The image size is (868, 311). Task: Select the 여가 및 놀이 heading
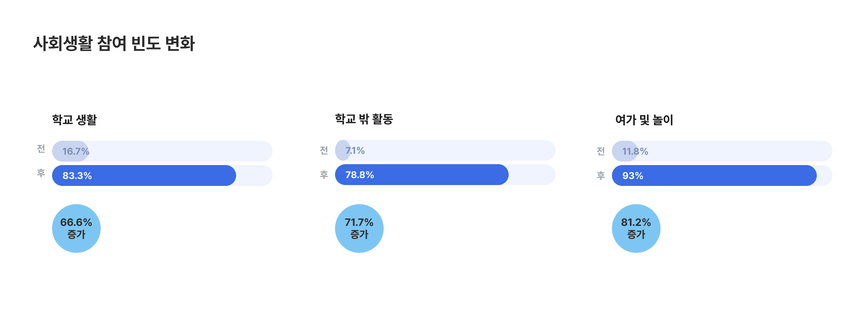pos(644,120)
